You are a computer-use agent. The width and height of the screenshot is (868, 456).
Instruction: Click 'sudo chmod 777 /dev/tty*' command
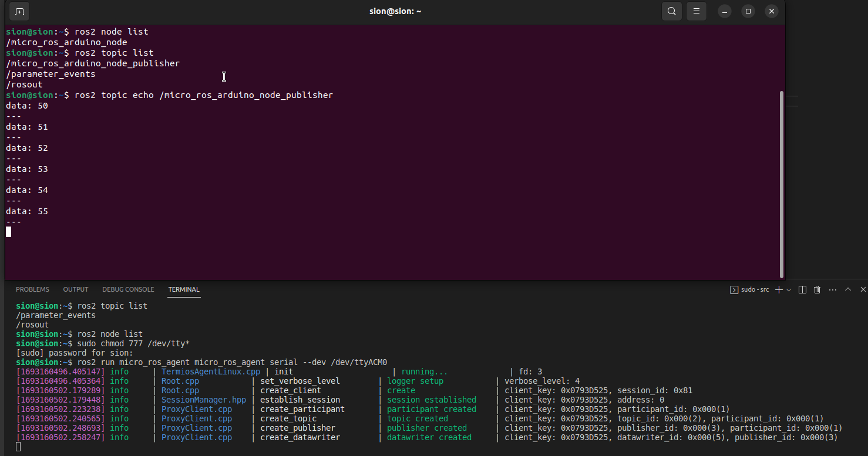tap(133, 343)
